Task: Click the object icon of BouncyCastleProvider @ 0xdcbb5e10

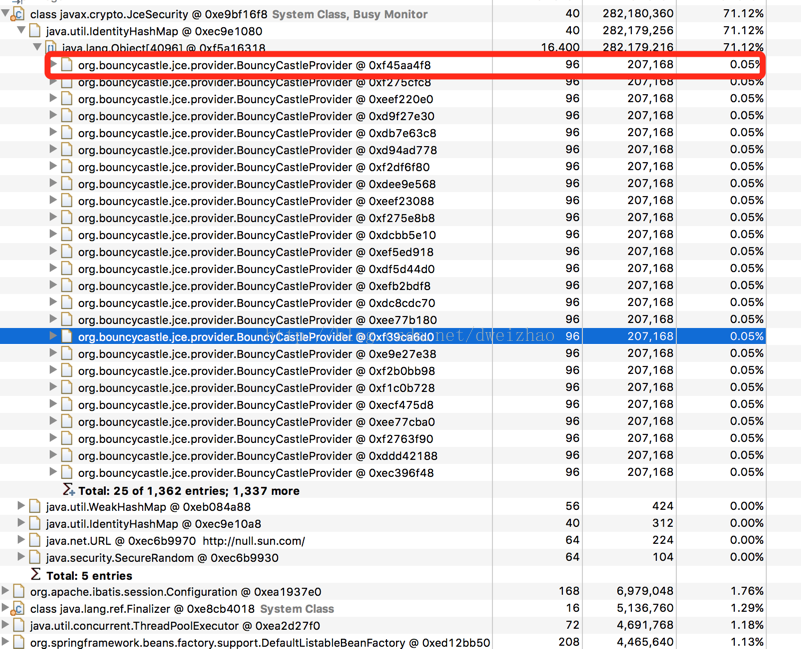Action: pyautogui.click(x=66, y=235)
